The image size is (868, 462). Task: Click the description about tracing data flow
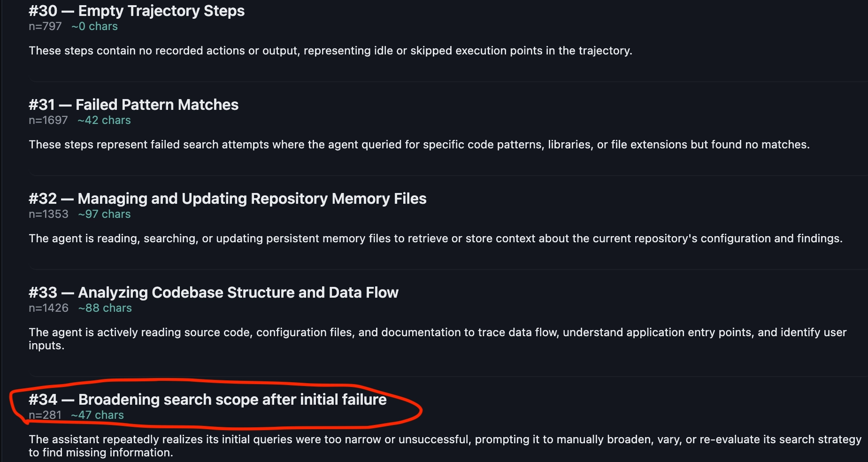[438, 339]
